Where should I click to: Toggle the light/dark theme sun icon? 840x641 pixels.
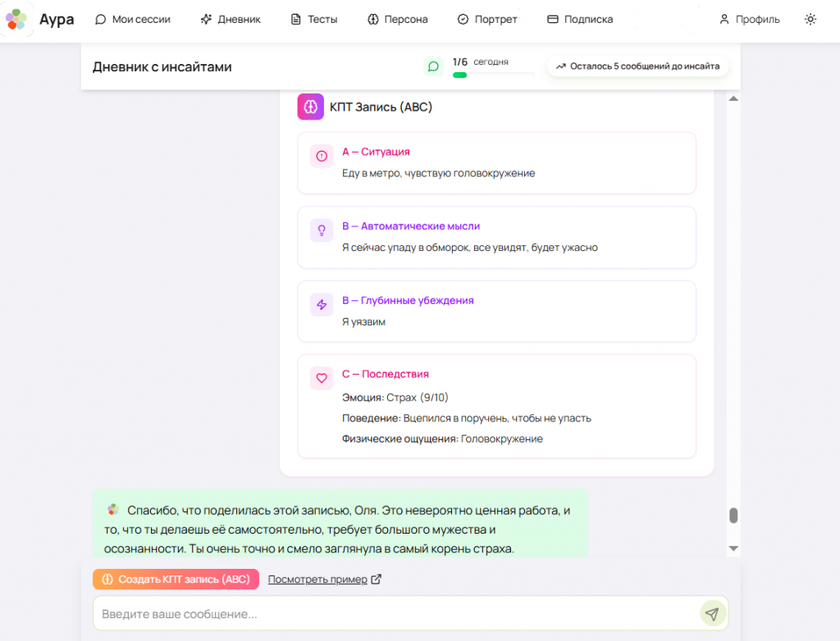pos(810,19)
